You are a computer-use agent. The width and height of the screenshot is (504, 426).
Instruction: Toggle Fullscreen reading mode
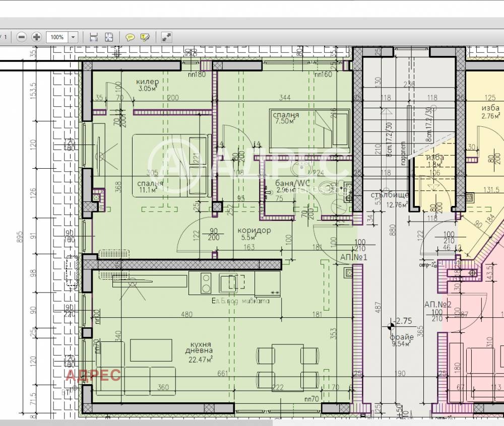165,37
